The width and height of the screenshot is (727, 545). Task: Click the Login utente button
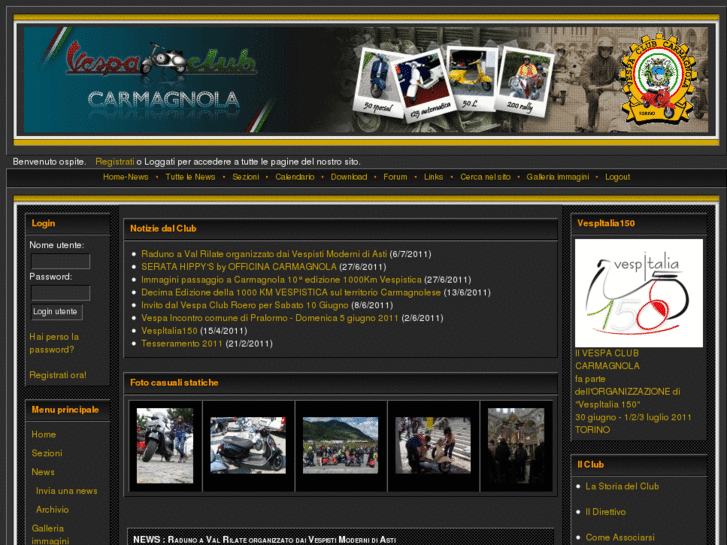[57, 312]
